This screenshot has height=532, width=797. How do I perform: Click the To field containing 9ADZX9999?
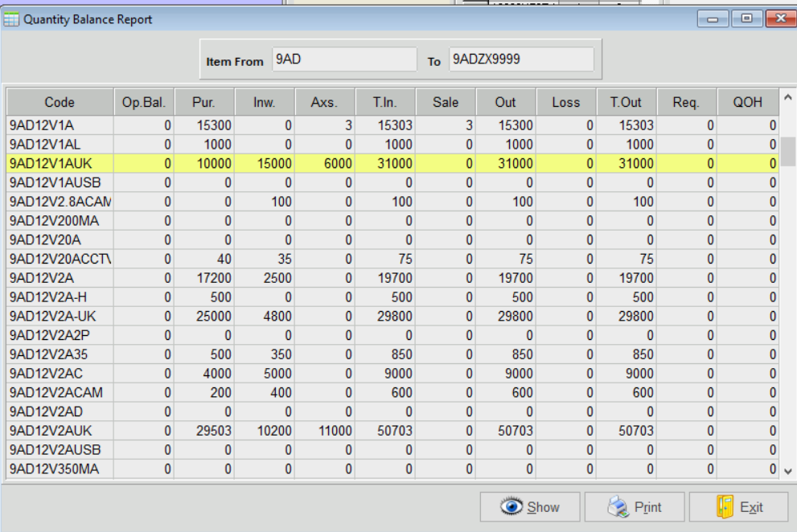point(520,59)
